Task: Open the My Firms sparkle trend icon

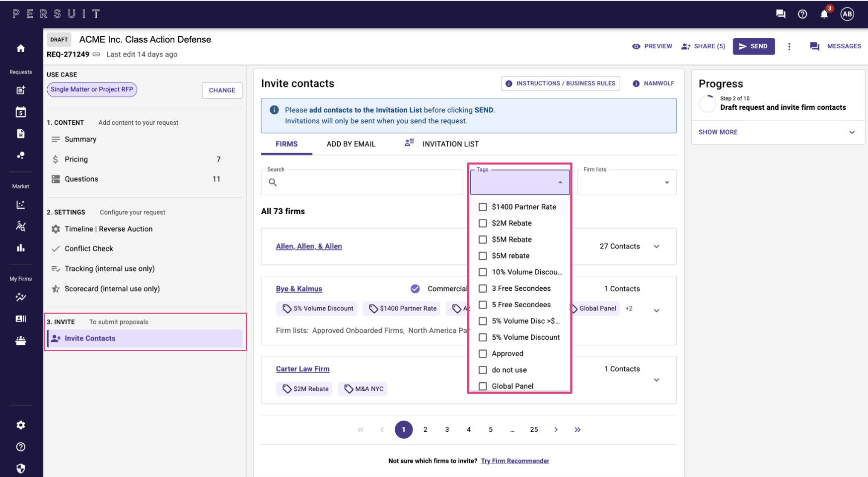Action: 20,297
